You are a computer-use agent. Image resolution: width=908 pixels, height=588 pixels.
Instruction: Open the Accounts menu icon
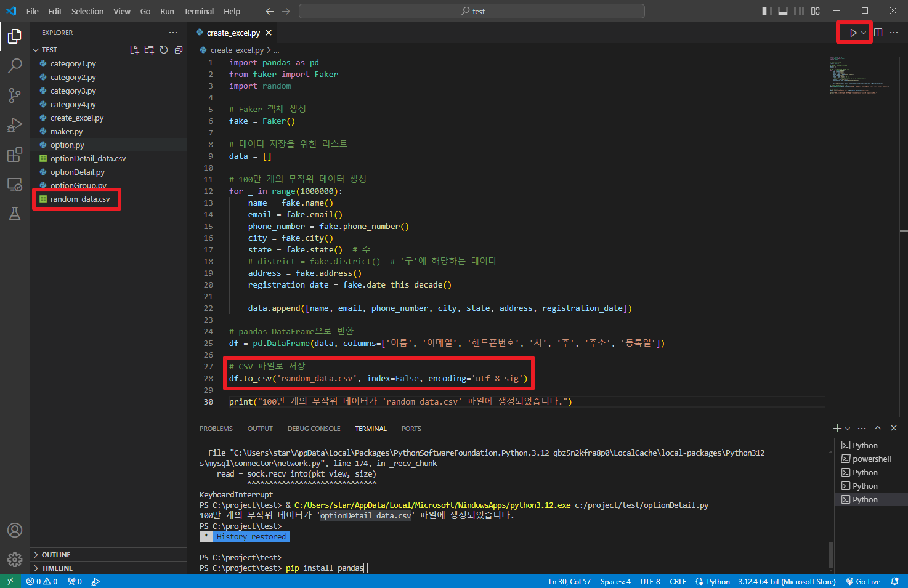pyautogui.click(x=15, y=530)
